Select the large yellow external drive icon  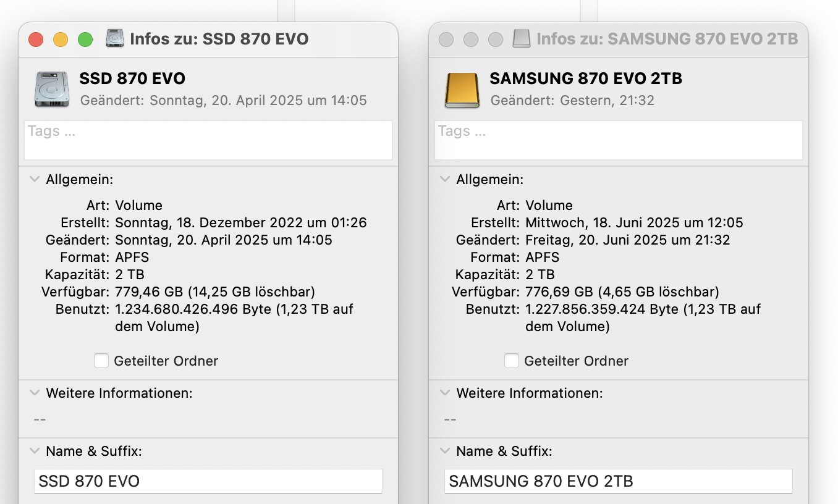point(462,90)
